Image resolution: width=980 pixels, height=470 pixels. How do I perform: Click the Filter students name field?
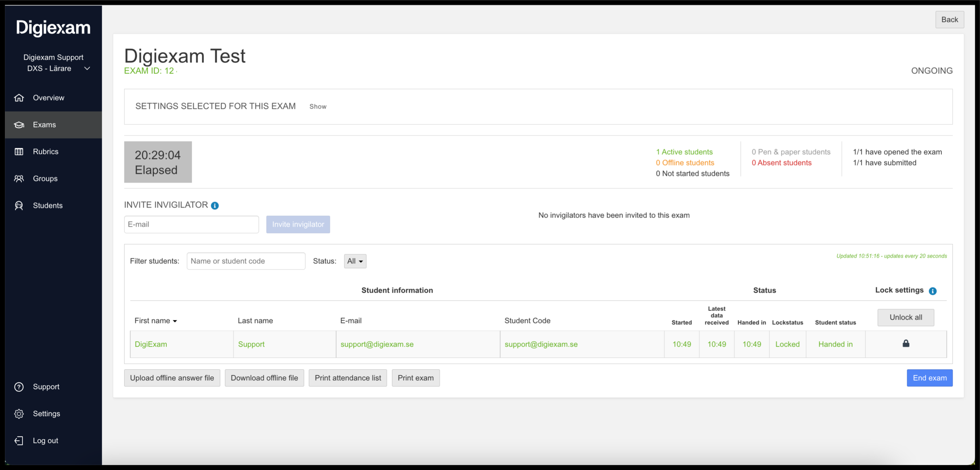246,261
